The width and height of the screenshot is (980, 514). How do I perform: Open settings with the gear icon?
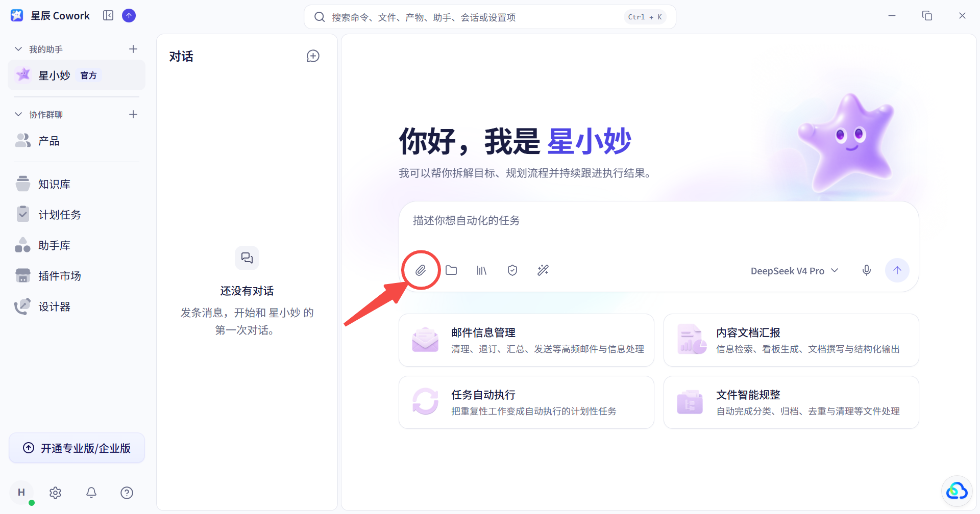coord(56,493)
